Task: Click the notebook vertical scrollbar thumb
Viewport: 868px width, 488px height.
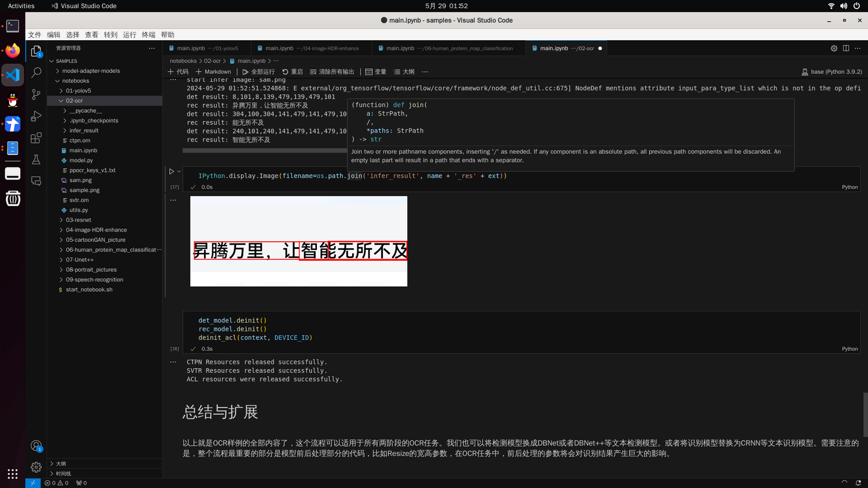Action: click(x=865, y=415)
